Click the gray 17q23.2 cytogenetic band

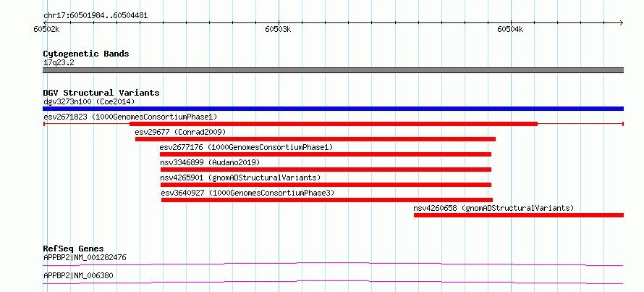tap(333, 70)
